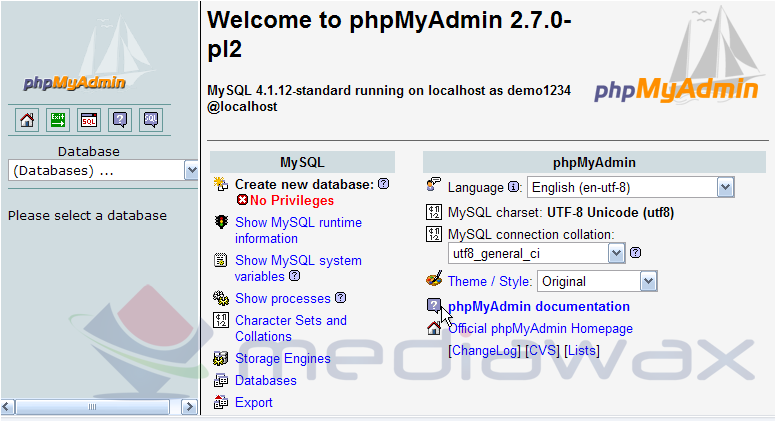Open the Databases dropdown in sidebar
This screenshot has width=776, height=422.
click(x=103, y=171)
